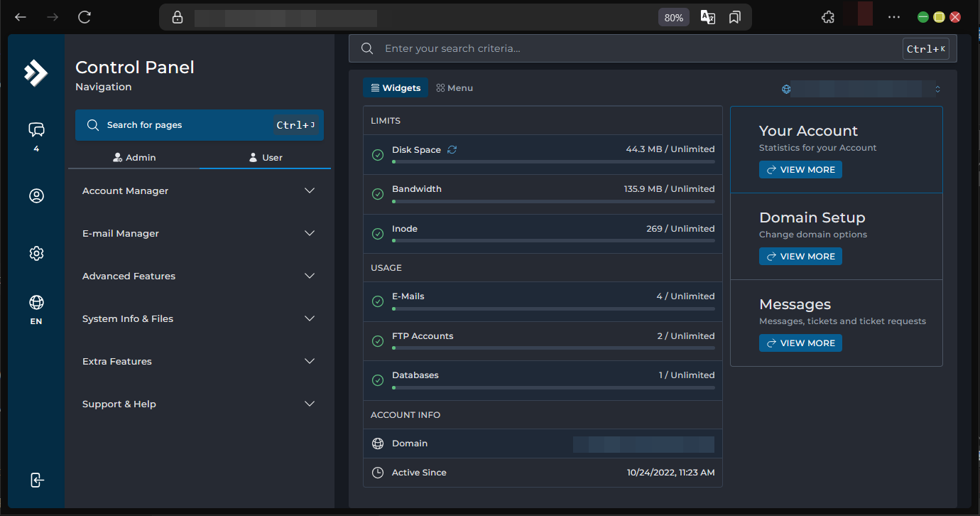Change language with the globe EN icon
This screenshot has width=980, height=516.
click(x=36, y=303)
